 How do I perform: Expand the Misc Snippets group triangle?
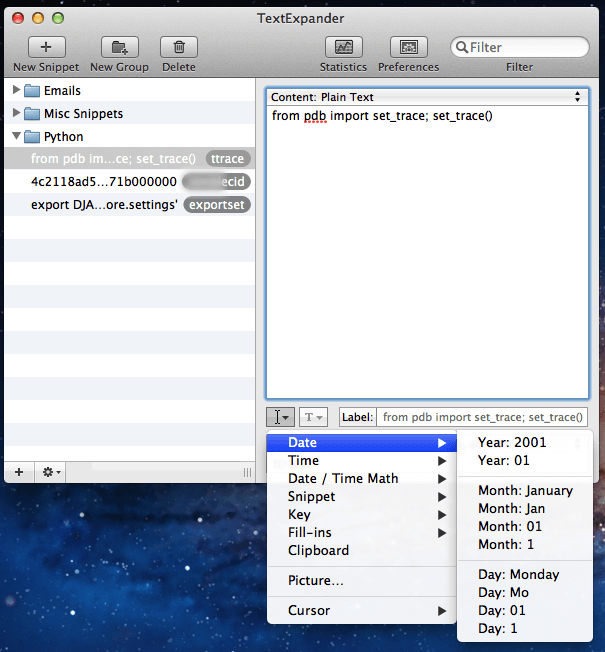pos(16,113)
